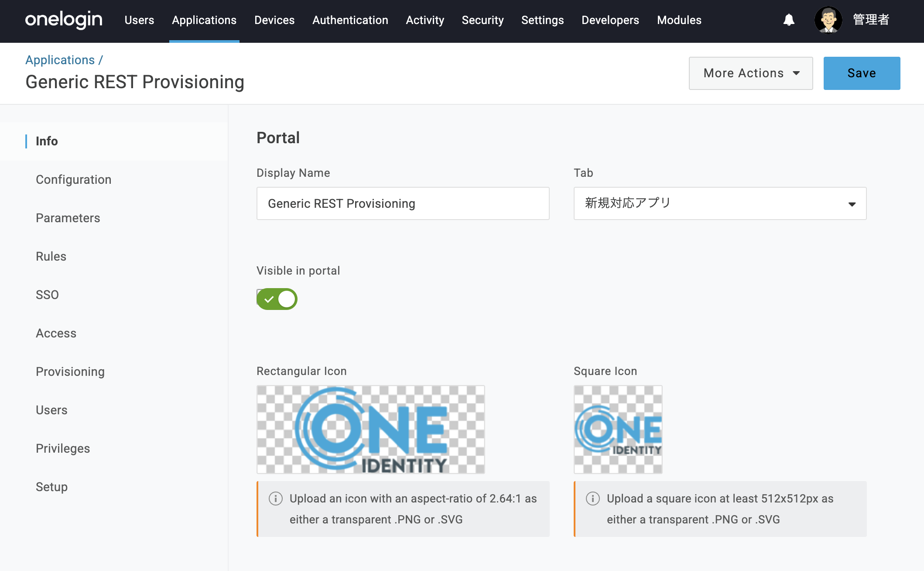Toggle the Visible in portal switch

pyautogui.click(x=277, y=299)
